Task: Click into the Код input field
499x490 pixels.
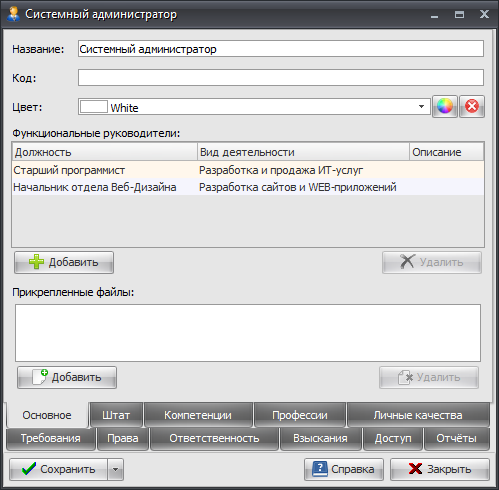Action: 281,78
